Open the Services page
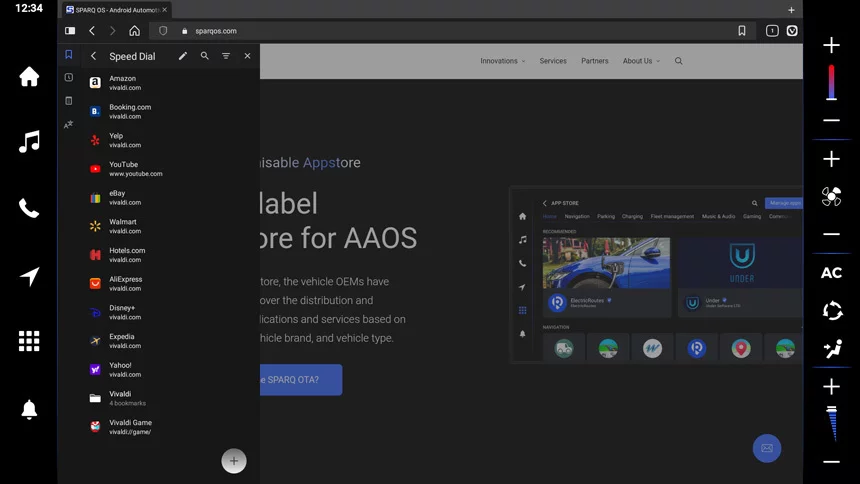Screen dimensions: 860x484 pos(553,61)
